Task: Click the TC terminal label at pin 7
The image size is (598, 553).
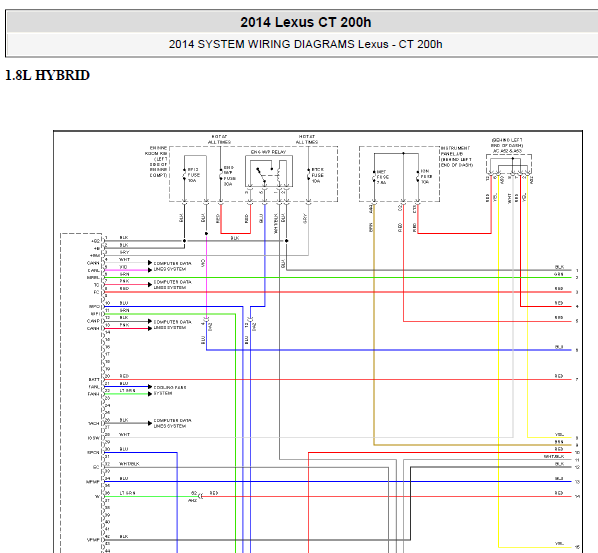Action: [96, 285]
